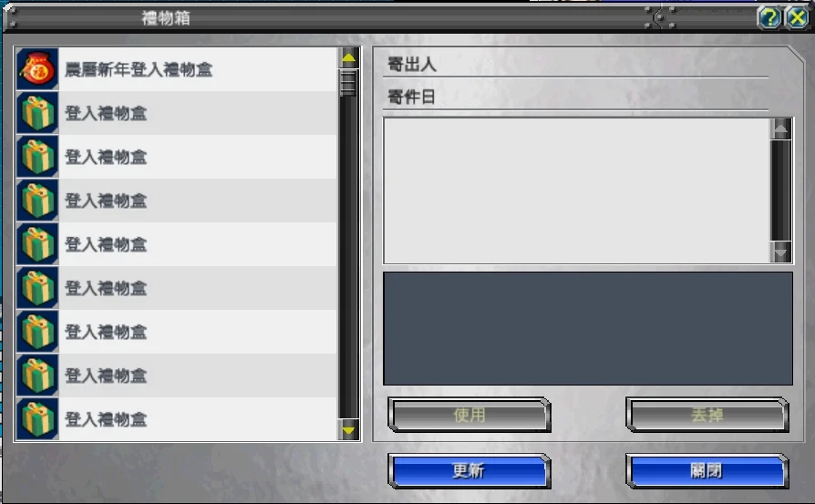Click the yellow down arrow of the gift list scrollbar
This screenshot has width=815, height=504.
[x=349, y=429]
